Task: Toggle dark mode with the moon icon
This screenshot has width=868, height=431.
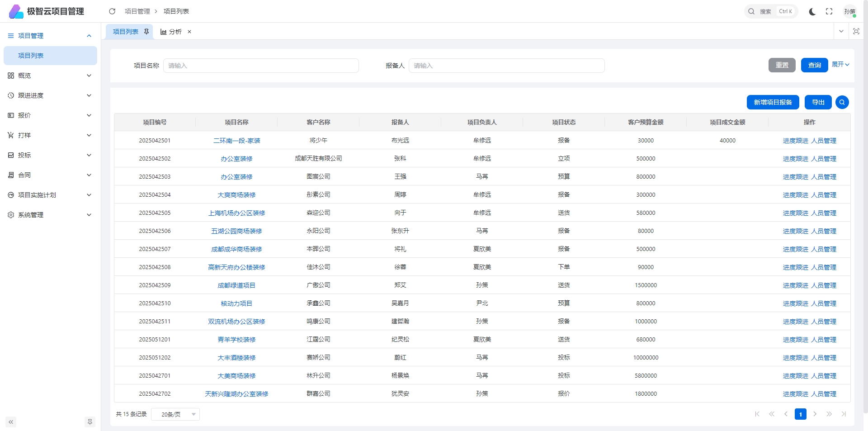Action: 812,11
